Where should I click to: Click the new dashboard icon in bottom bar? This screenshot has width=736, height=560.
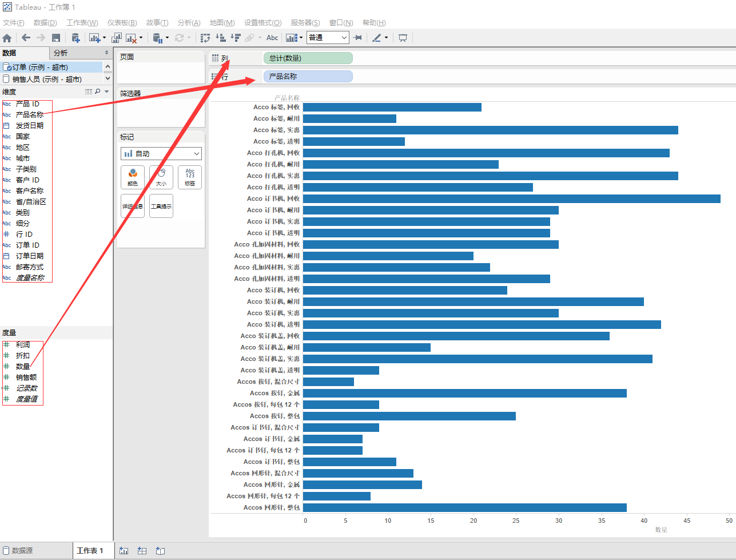click(x=142, y=551)
